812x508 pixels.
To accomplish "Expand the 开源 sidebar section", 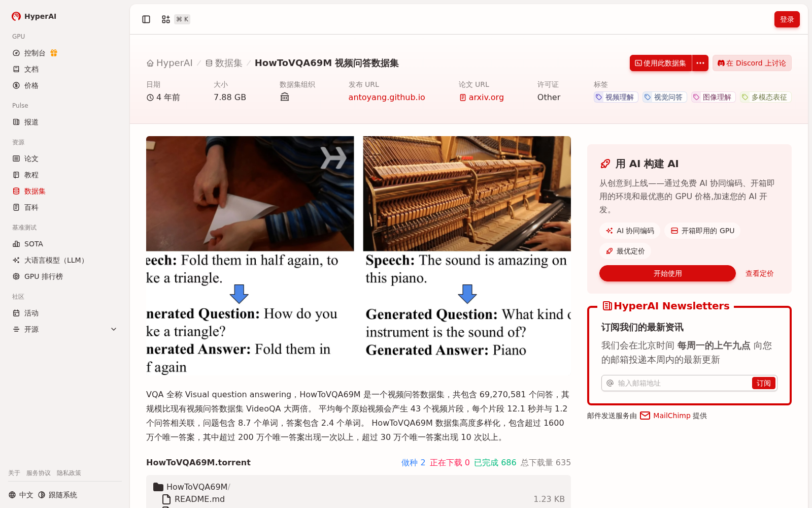I will [65, 329].
